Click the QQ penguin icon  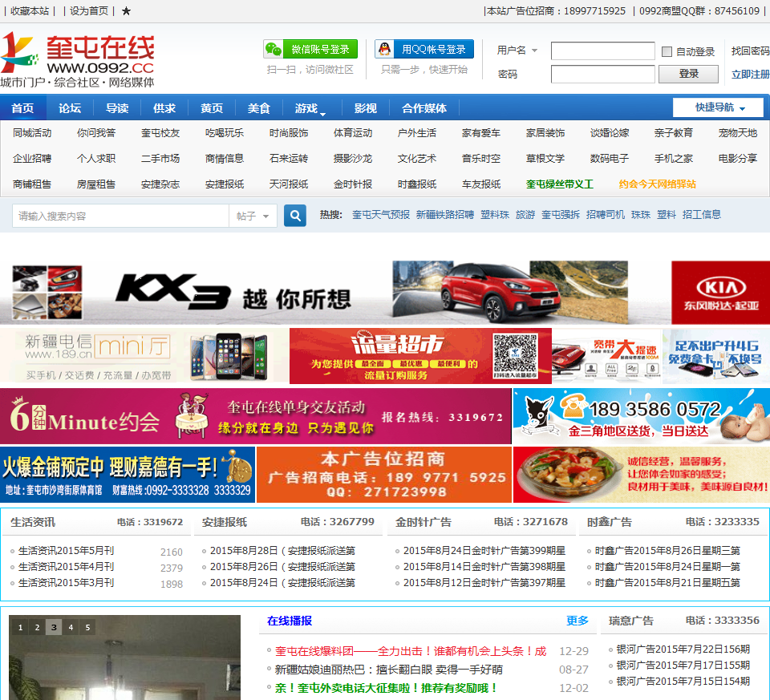(385, 49)
